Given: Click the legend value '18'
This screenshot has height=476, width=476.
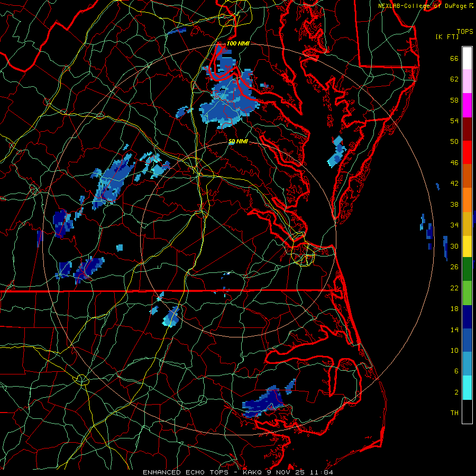Looking at the screenshot, I should point(454,309).
